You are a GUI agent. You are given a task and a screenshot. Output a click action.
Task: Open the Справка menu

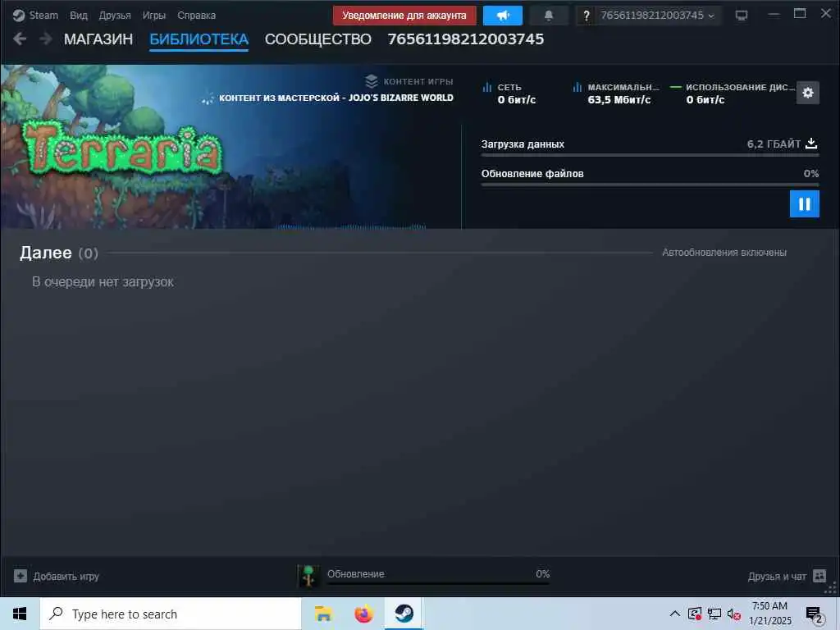[x=196, y=15]
